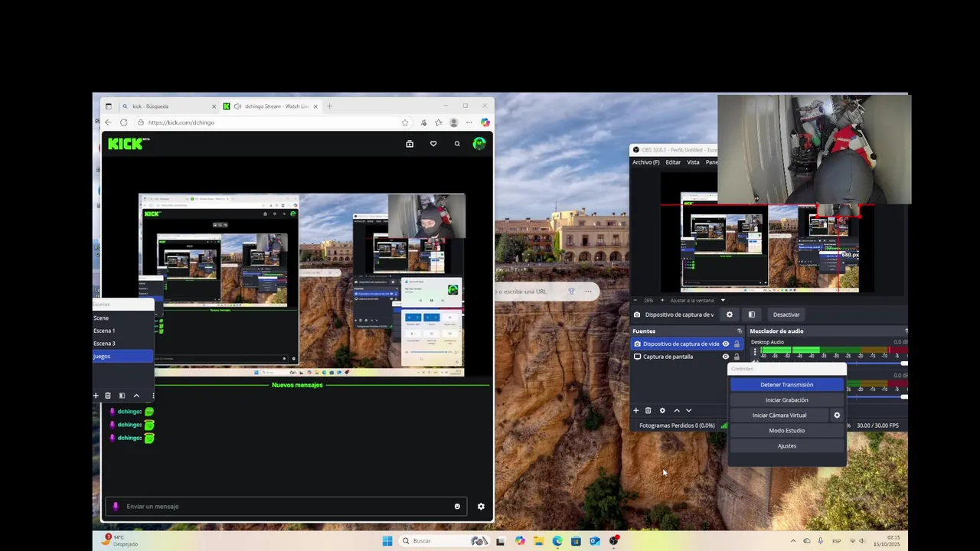This screenshot has height=551, width=980.
Task: Toggle lock on Dispositivo de captura source
Action: [x=737, y=344]
